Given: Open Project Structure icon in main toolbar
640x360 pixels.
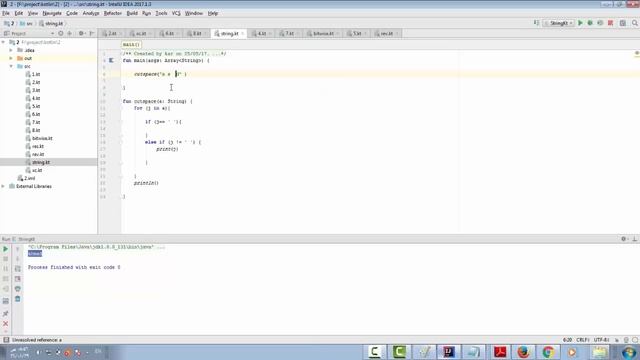Looking at the screenshot, I should tap(623, 23).
